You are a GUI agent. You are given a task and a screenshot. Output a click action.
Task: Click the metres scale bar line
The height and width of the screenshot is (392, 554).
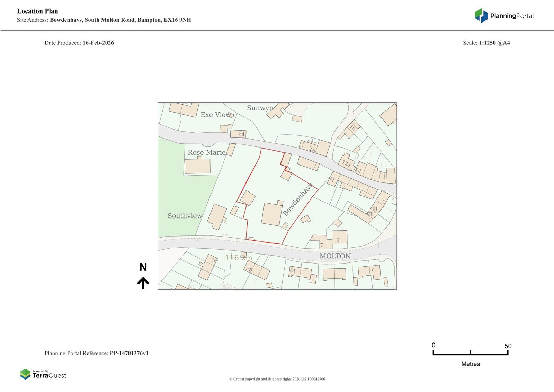click(470, 354)
